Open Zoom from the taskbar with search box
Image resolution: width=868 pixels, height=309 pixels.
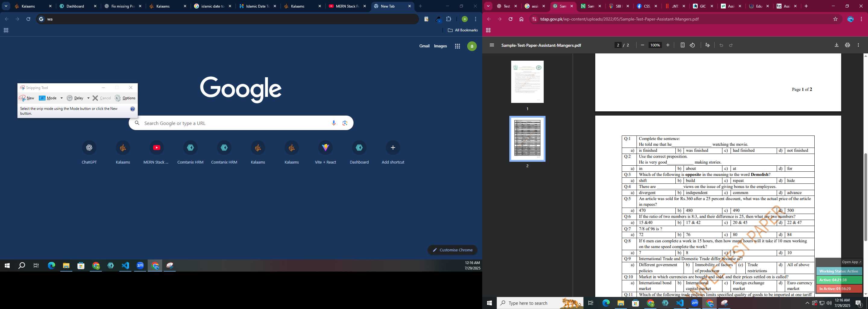[x=695, y=303]
